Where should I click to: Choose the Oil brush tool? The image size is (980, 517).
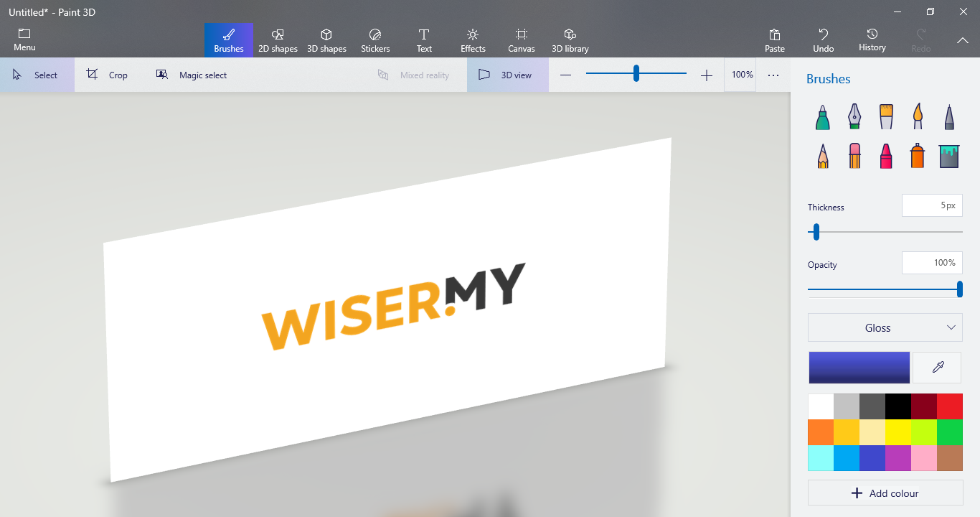point(886,117)
